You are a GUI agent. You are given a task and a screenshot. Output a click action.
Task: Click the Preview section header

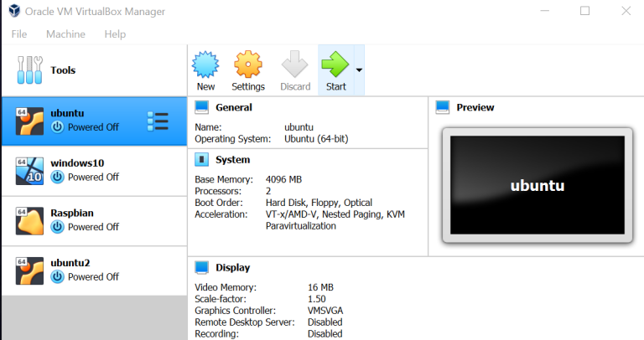click(475, 107)
